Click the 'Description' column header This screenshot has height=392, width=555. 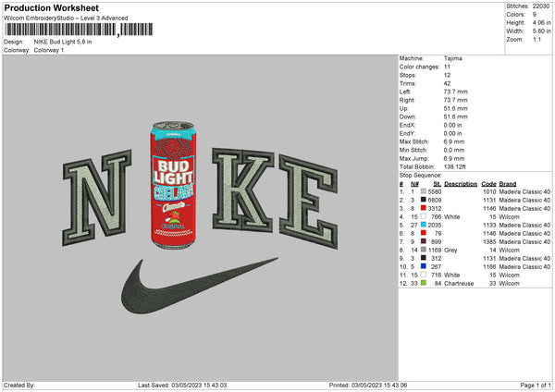[461, 184]
